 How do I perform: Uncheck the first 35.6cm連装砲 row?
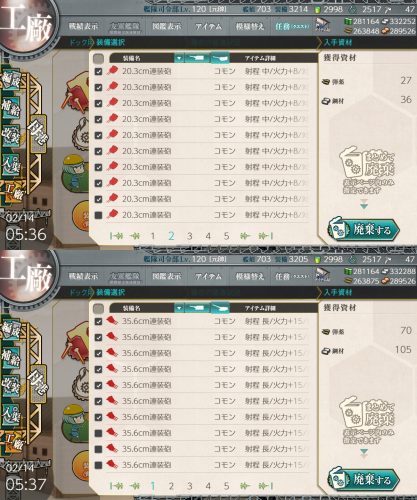pos(98,321)
